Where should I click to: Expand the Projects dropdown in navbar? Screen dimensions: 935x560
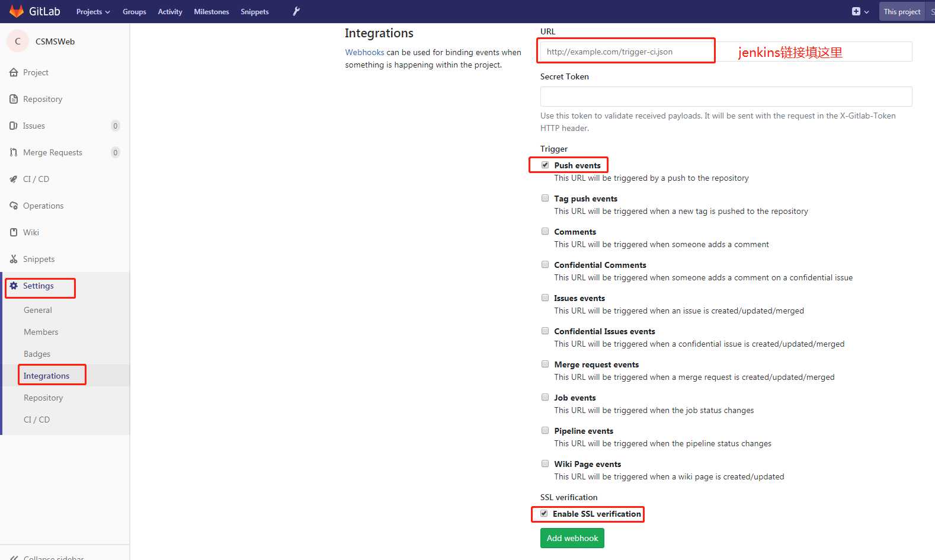point(93,12)
